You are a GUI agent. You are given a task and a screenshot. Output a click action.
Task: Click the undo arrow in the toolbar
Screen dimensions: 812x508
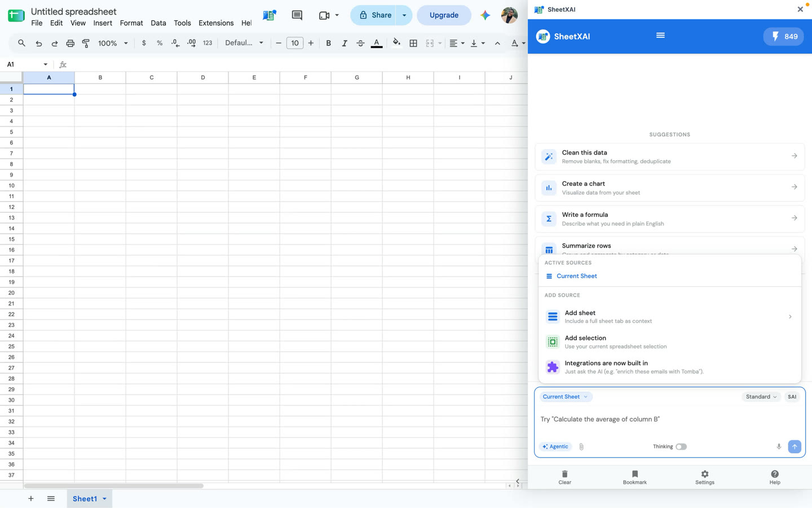[38, 43]
